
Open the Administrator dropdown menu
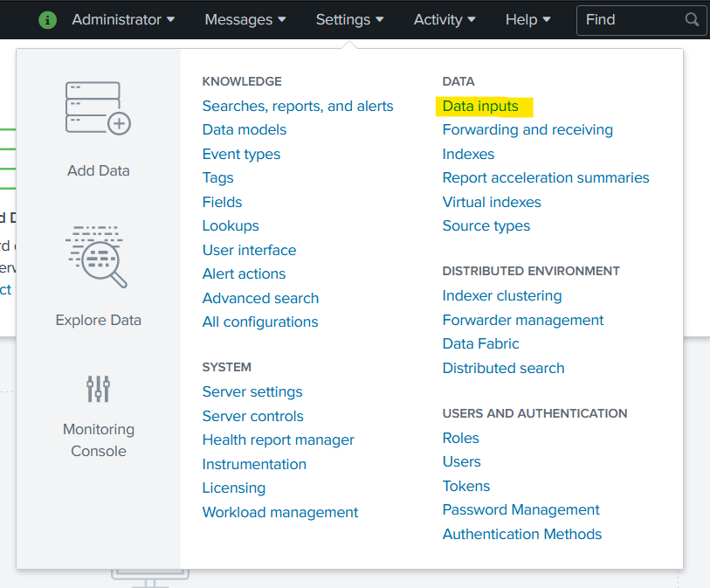click(123, 19)
